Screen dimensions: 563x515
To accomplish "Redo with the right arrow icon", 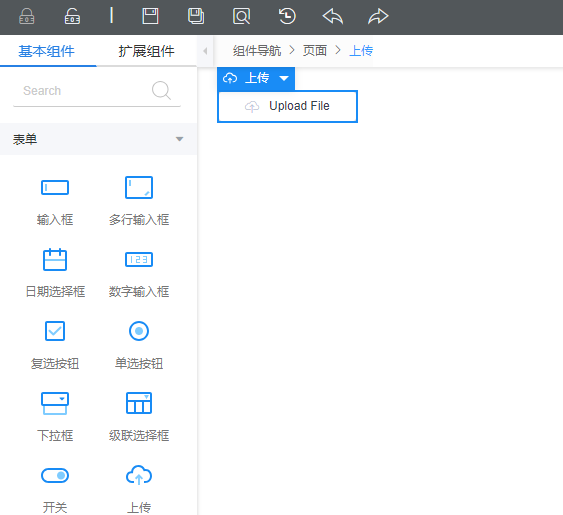I will tap(378, 16).
